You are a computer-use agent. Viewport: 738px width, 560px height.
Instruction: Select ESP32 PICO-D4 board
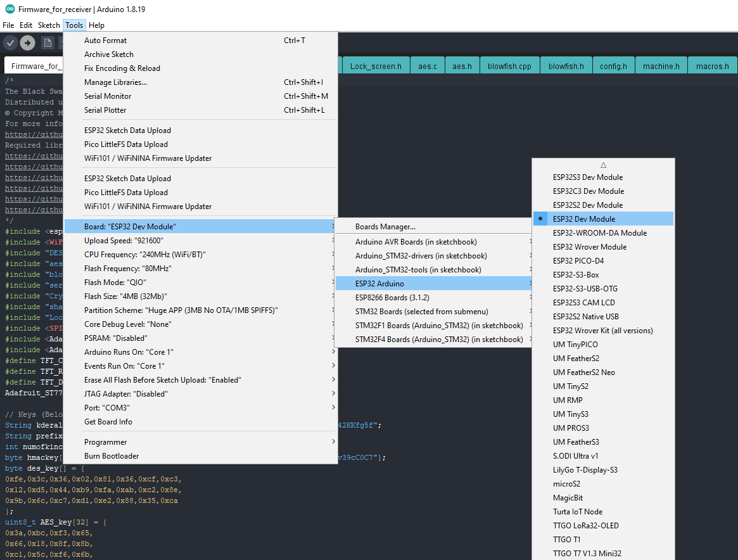(x=604, y=261)
